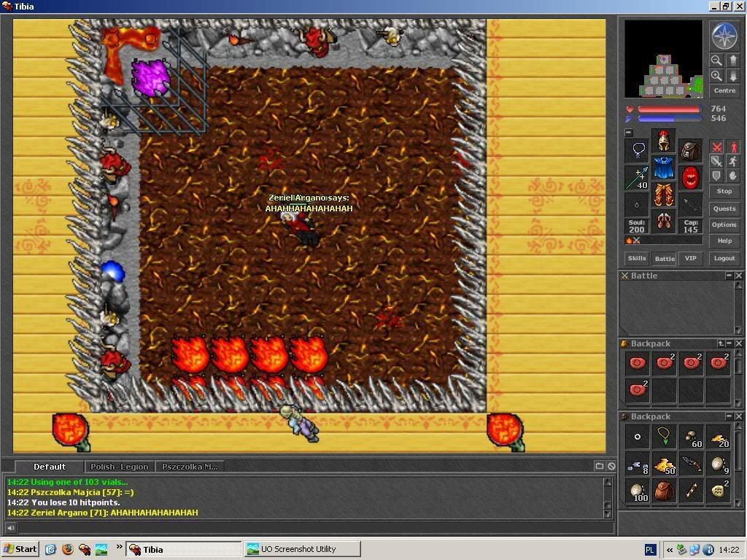Click the compass rose in the minimap panel
Image resolution: width=747 pixels, height=560 pixels.
(x=724, y=36)
